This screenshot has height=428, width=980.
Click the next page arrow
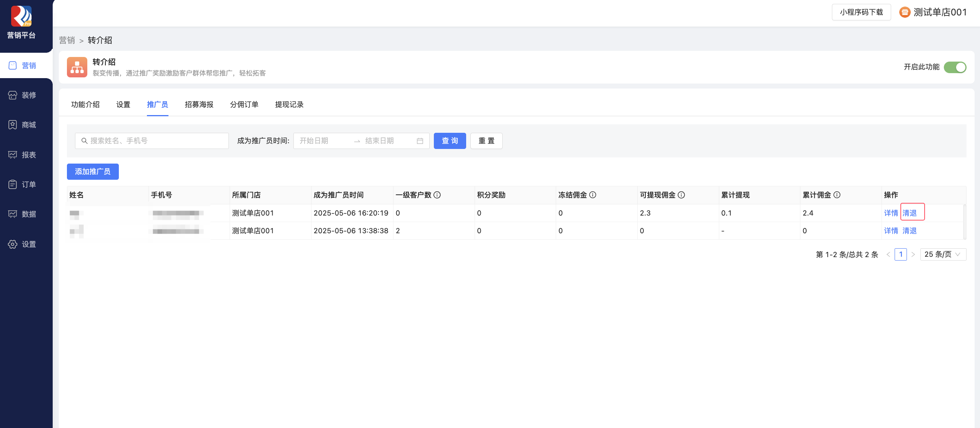click(913, 254)
